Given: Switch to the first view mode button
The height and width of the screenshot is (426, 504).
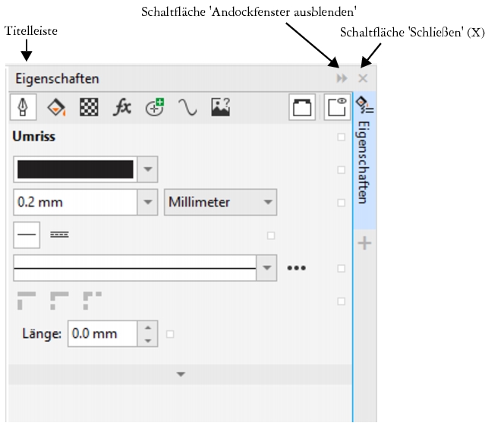Looking at the screenshot, I should (303, 108).
